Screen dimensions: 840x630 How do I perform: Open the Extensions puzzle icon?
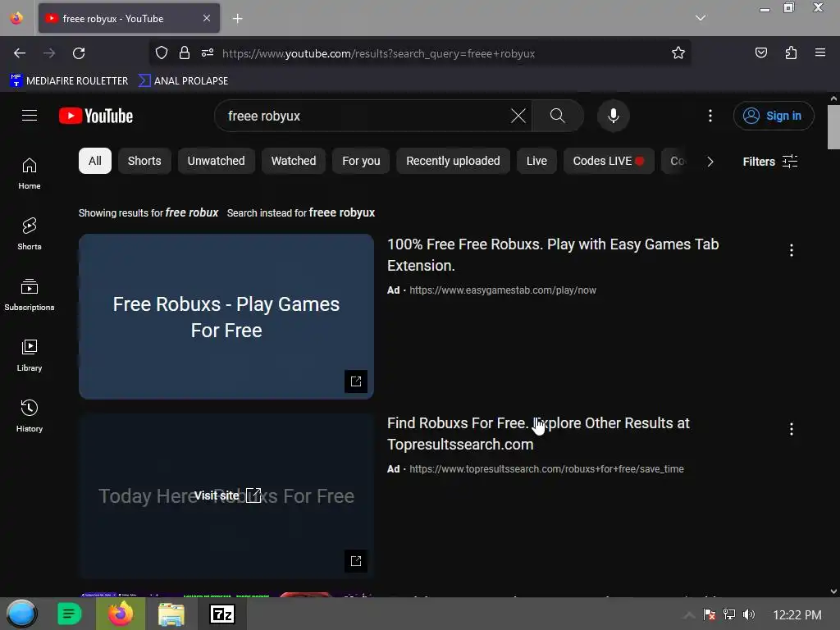coord(791,52)
